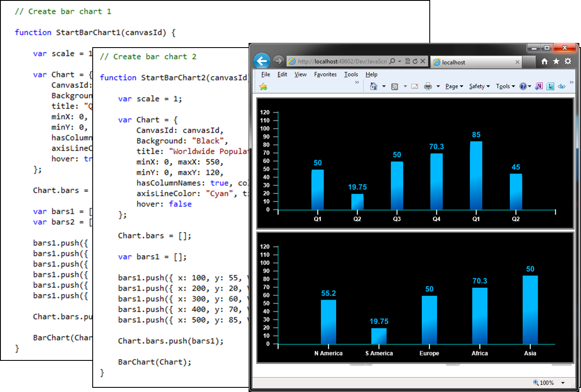Click "var scale = 1;" in the front code window
Screen dimensions: 581x392
(150, 99)
